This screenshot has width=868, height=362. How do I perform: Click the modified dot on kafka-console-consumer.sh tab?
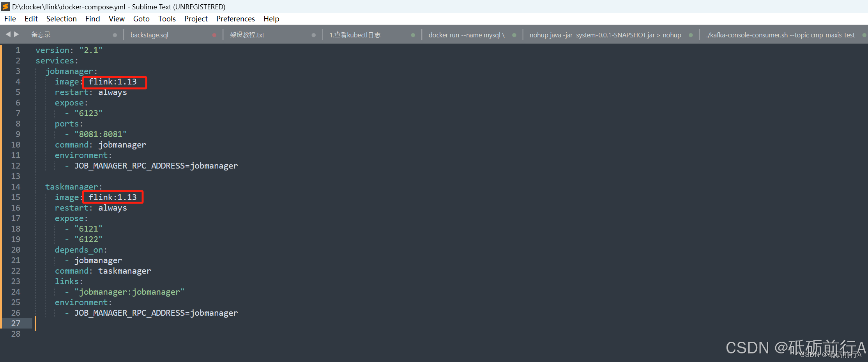(864, 35)
